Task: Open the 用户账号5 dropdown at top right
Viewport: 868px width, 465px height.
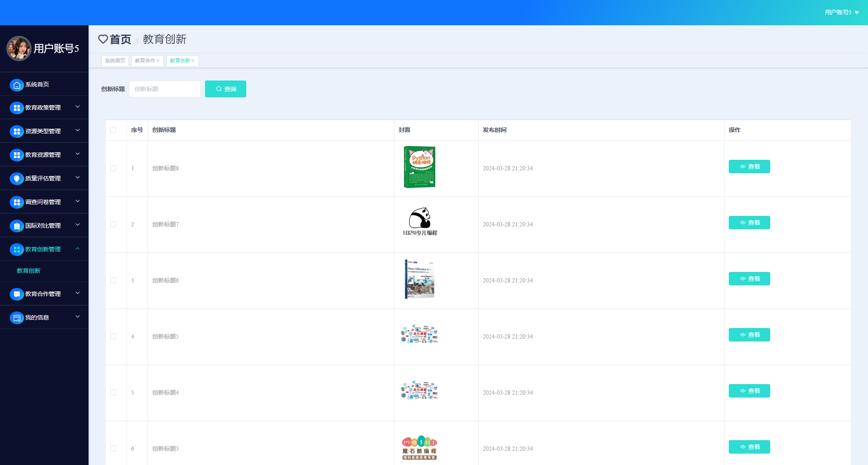Action: (x=841, y=12)
